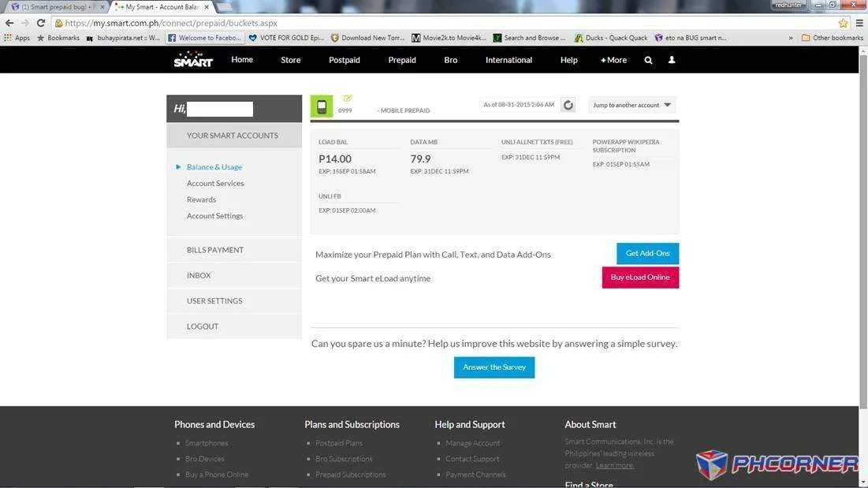Screen dimensions: 868x488
Task: Open the Home menu item
Action: coord(242,60)
